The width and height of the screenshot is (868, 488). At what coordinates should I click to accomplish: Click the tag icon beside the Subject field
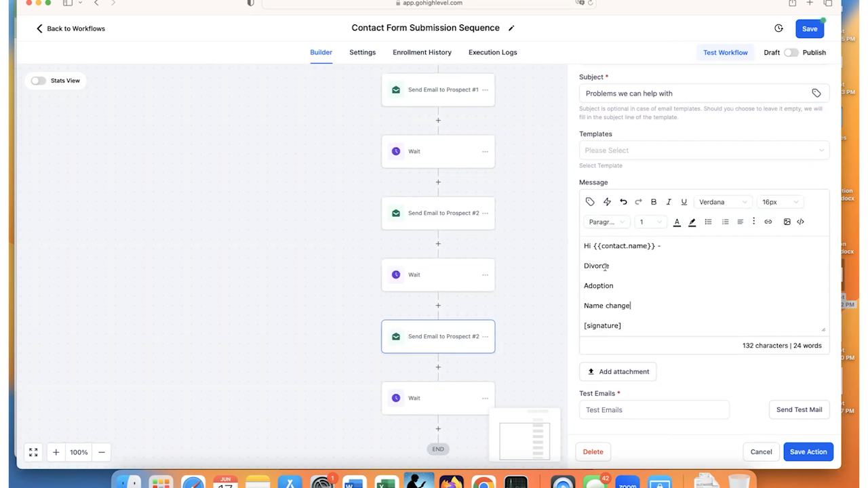[x=816, y=93]
